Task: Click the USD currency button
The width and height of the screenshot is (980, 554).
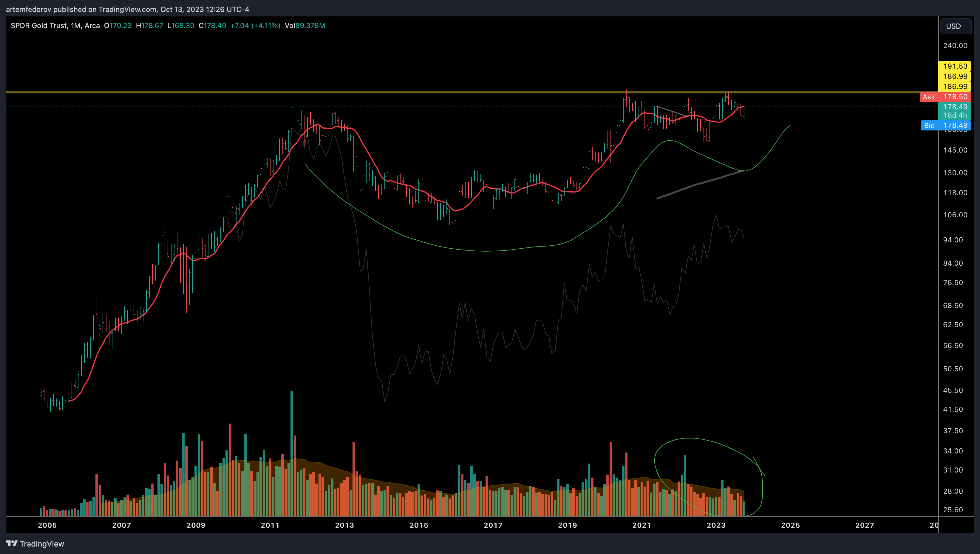Action: pyautogui.click(x=956, y=26)
